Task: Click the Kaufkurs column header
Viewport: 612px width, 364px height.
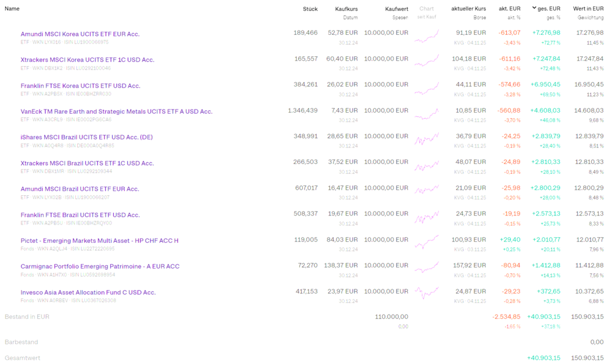Action: pos(346,9)
